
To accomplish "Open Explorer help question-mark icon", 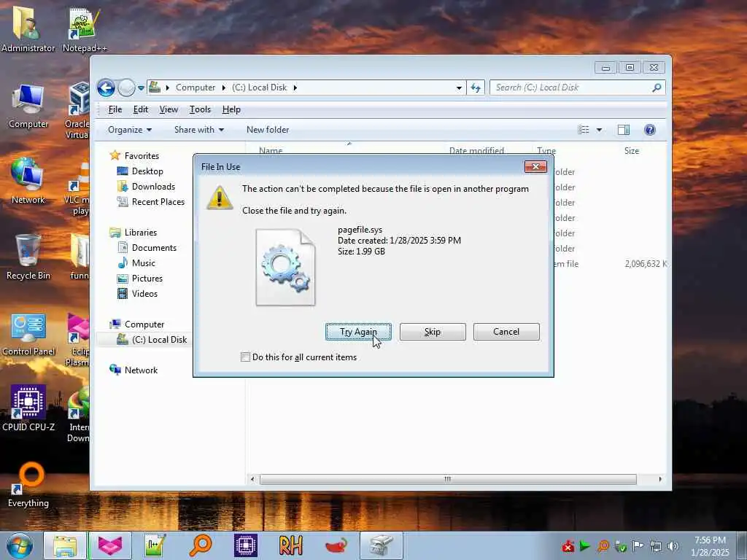I will pyautogui.click(x=650, y=130).
